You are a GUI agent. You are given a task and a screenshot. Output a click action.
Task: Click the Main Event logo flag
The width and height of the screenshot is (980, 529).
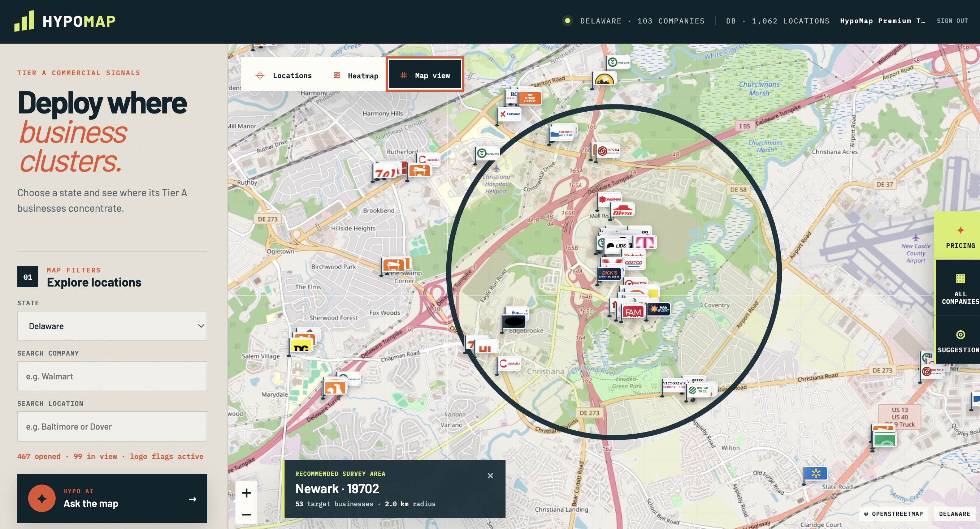pyautogui.click(x=659, y=309)
